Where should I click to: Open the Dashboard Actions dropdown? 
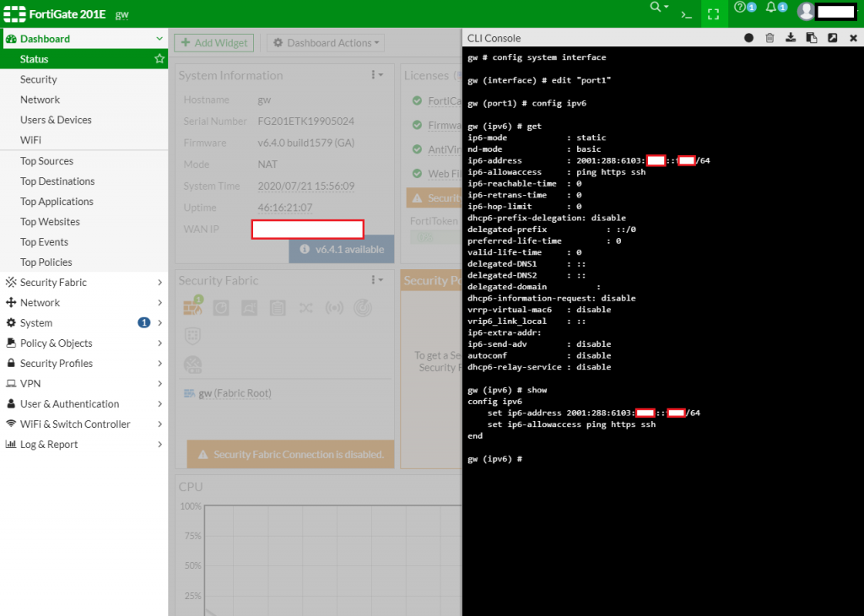pyautogui.click(x=326, y=43)
